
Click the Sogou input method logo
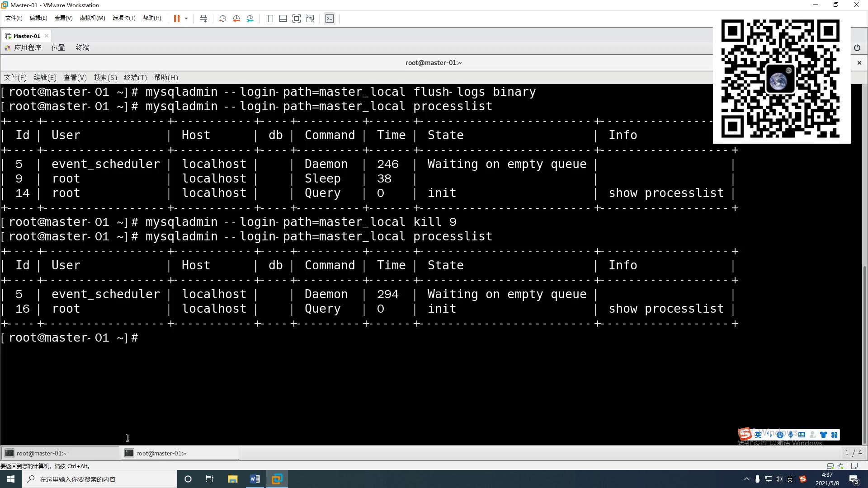[745, 434]
